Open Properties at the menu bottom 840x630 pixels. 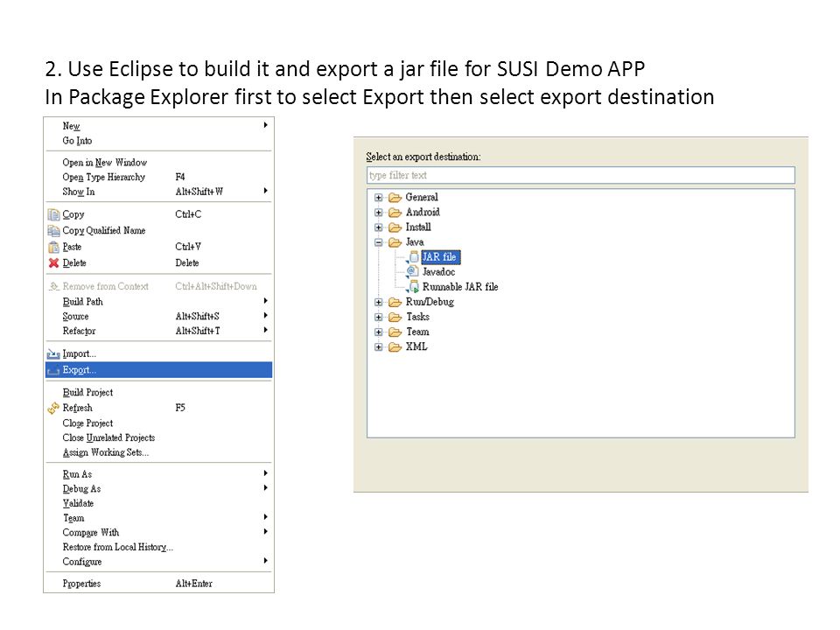[x=159, y=584]
